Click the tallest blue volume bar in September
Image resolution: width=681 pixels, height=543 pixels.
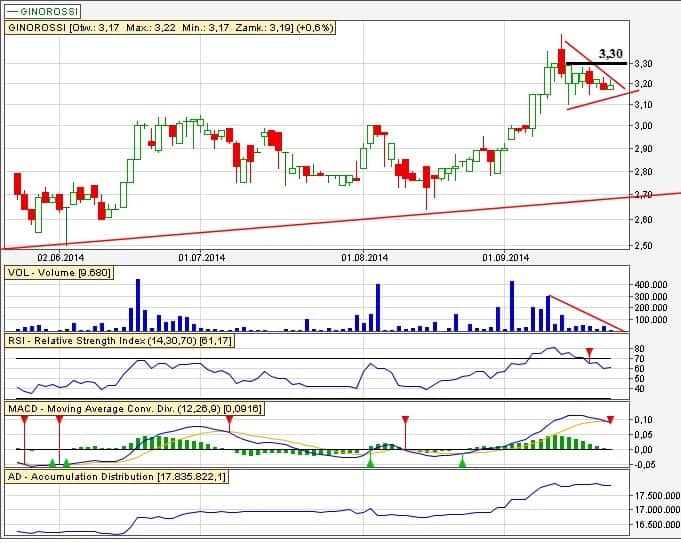point(512,306)
